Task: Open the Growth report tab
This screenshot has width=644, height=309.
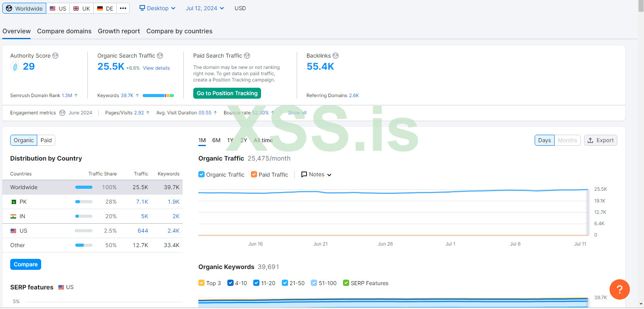Action: (x=119, y=31)
